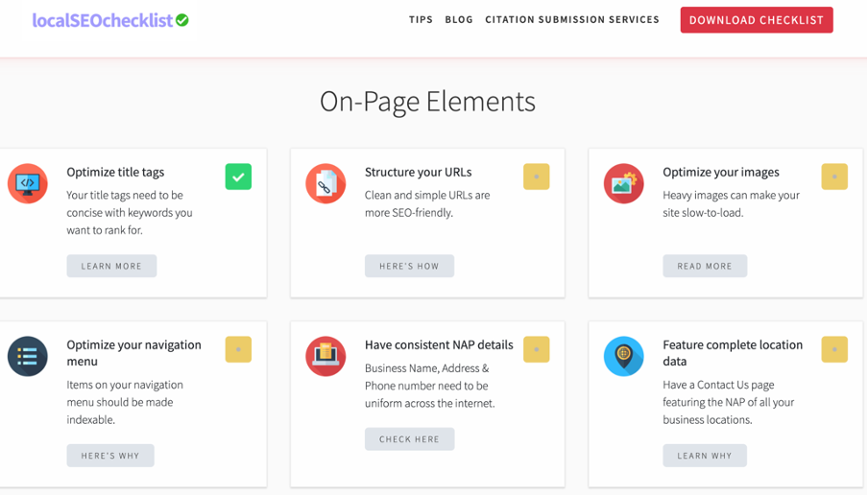Click Learn More under Optimize title tags
The width and height of the screenshot is (868, 495).
tap(111, 266)
